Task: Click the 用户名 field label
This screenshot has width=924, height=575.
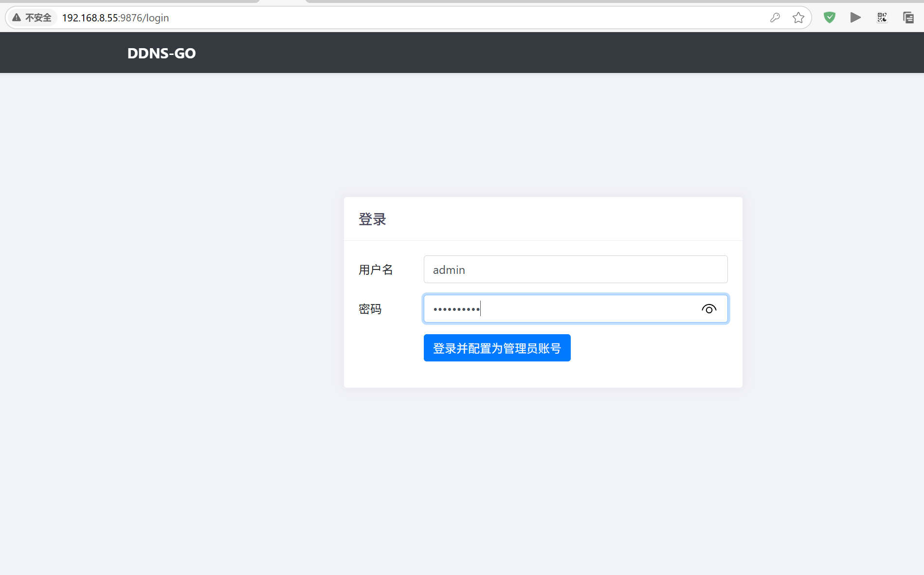Action: (x=376, y=270)
